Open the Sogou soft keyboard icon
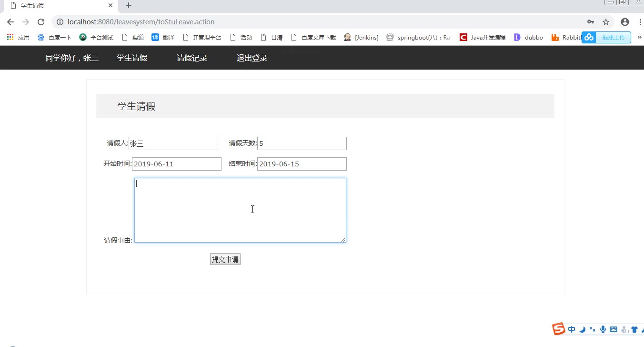Screen dimensions: 644x347 [x=614, y=329]
